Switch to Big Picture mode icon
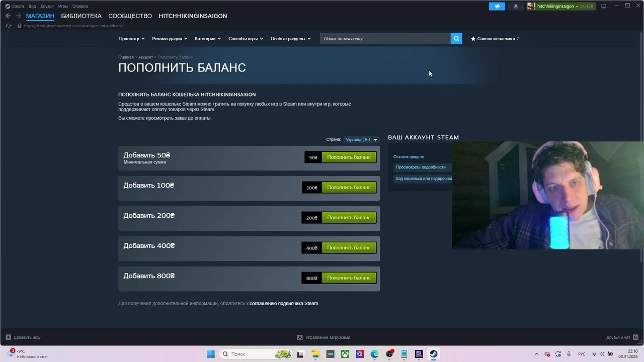644x362 pixels. pos(604,6)
